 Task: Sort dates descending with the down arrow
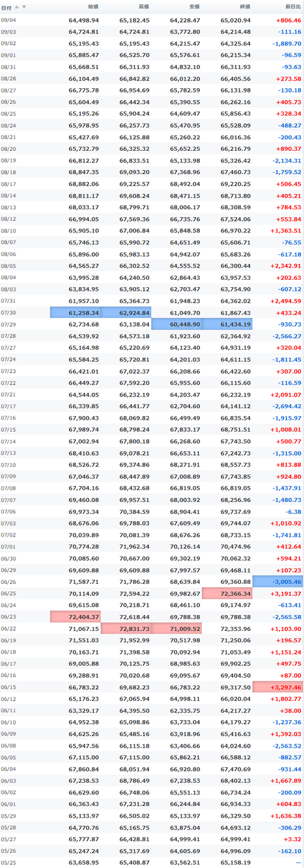point(24,7)
